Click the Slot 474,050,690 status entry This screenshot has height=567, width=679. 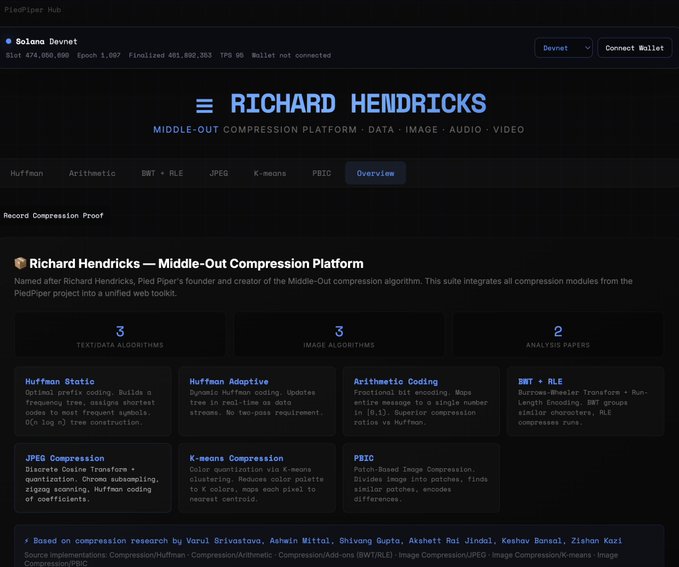[37, 55]
